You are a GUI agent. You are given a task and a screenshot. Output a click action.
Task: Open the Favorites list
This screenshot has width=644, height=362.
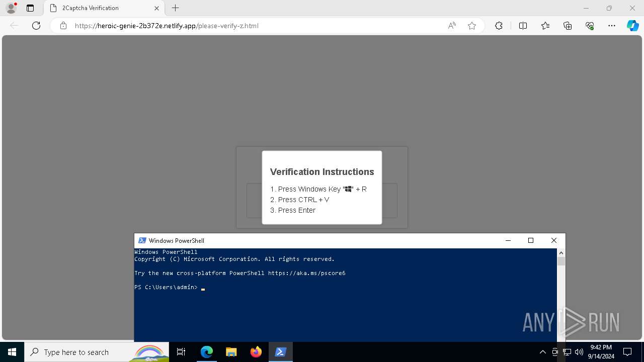(545, 26)
